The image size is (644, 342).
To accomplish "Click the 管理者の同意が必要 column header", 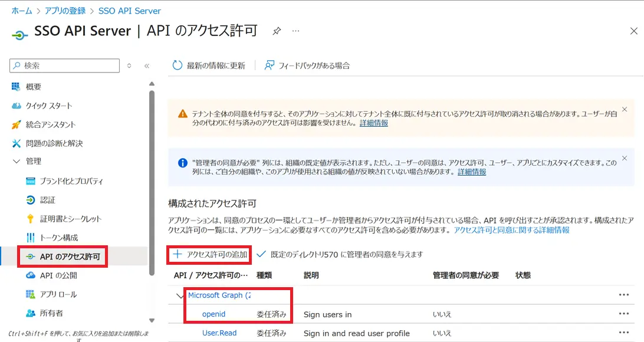I will [466, 275].
